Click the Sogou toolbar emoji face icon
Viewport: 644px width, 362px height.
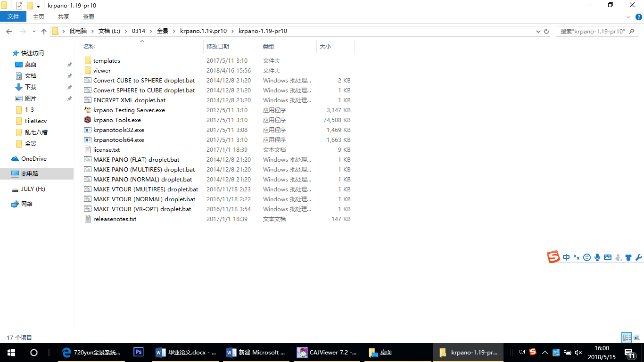coord(587,257)
